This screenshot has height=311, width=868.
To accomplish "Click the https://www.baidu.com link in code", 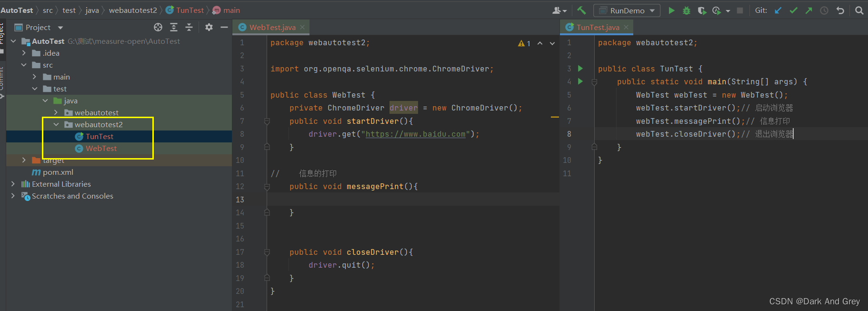I will tap(416, 134).
